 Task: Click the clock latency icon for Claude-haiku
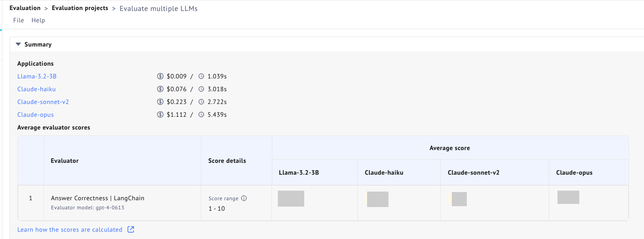(x=201, y=89)
